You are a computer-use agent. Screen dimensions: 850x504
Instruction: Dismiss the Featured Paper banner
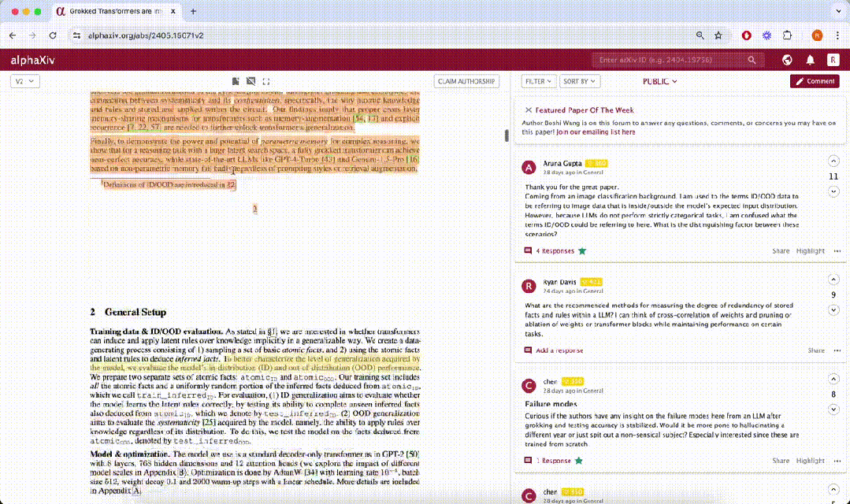pos(528,110)
